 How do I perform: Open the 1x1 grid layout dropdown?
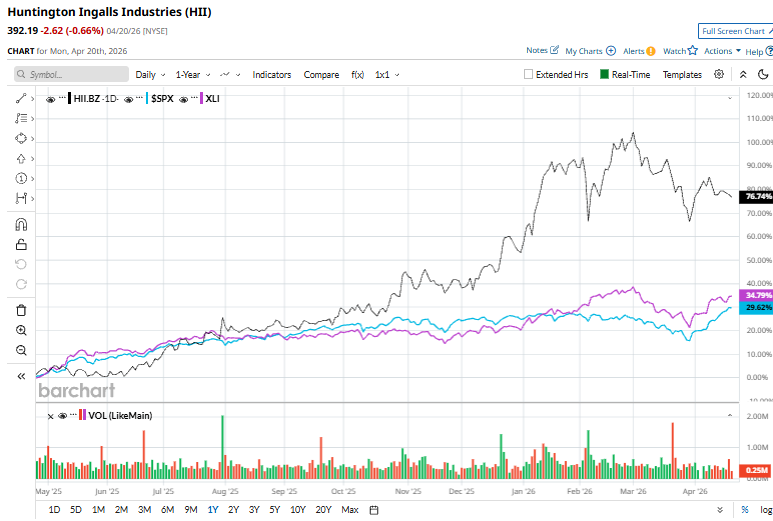[x=387, y=75]
